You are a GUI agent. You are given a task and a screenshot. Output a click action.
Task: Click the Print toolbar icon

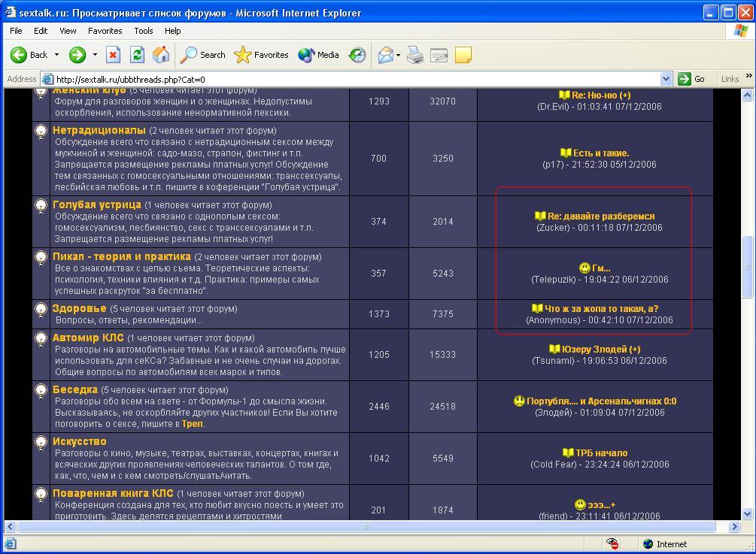415,55
